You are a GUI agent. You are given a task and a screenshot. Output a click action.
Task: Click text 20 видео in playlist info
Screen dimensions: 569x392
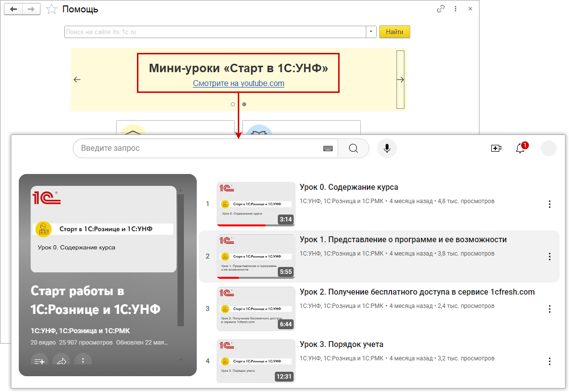tap(43, 342)
